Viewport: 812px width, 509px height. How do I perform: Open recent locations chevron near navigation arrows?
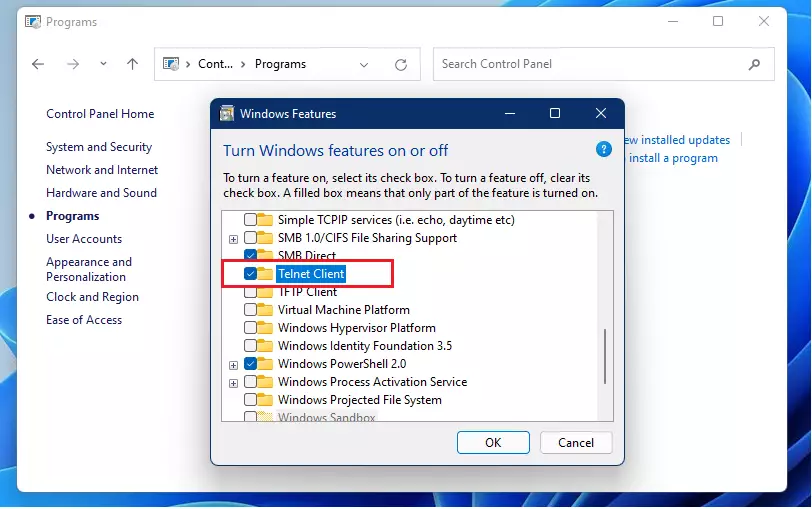tap(104, 64)
